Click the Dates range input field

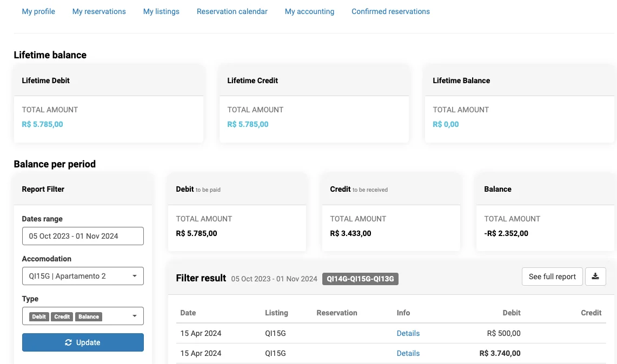point(83,236)
